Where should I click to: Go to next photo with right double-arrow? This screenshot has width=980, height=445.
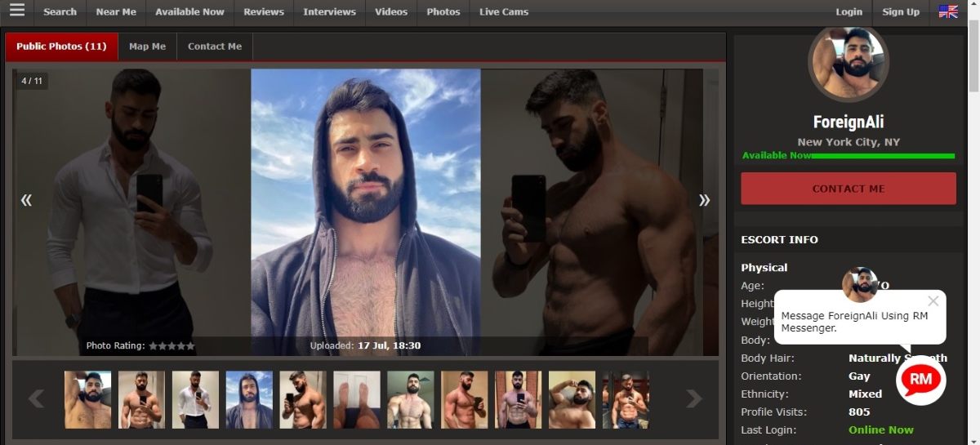(705, 199)
